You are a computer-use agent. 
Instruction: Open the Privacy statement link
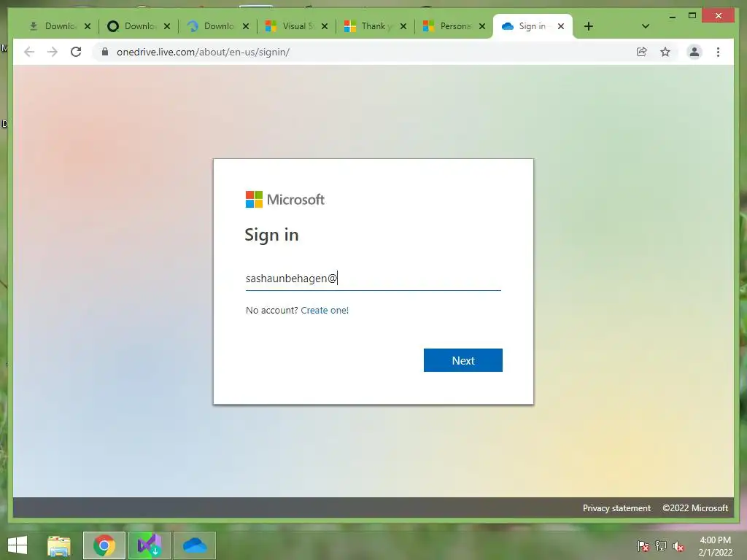coord(616,508)
